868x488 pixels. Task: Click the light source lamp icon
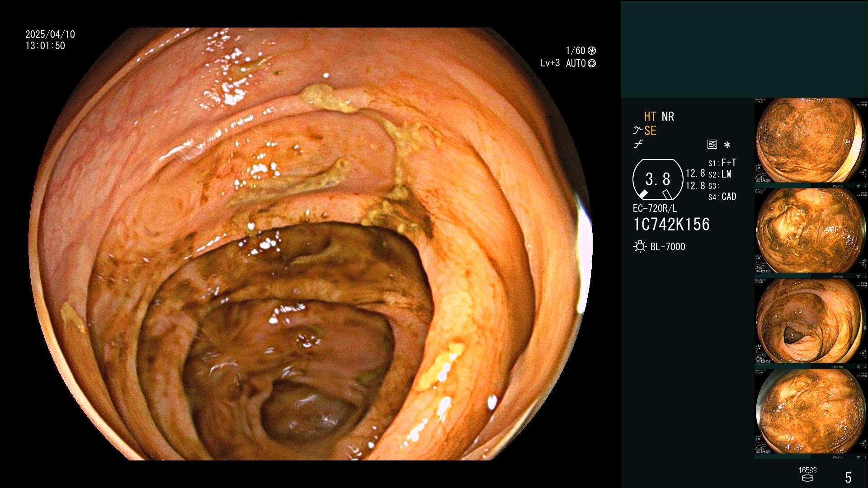[640, 247]
